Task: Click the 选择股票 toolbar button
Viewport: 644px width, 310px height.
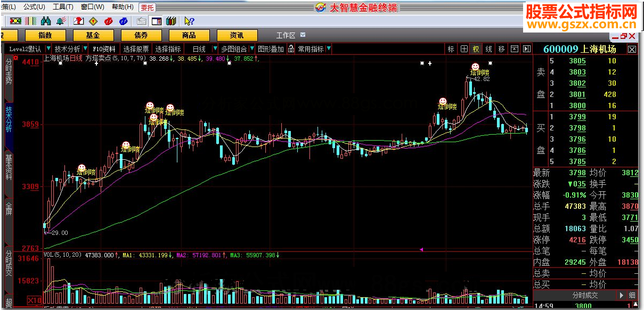Action: (x=136, y=49)
